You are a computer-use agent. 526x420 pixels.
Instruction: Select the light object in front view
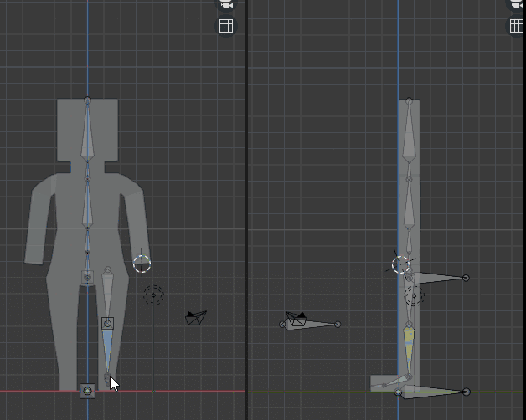pyautogui.click(x=153, y=295)
